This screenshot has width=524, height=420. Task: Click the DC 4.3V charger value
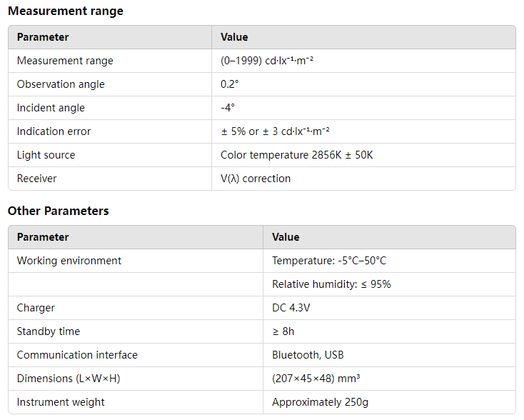click(x=291, y=308)
